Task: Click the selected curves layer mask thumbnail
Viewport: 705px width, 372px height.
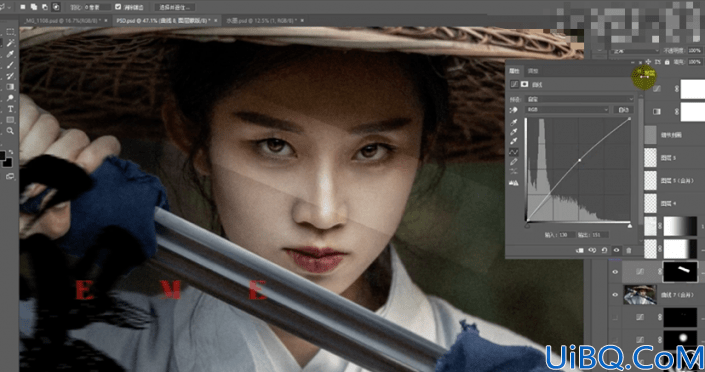Action: point(680,272)
